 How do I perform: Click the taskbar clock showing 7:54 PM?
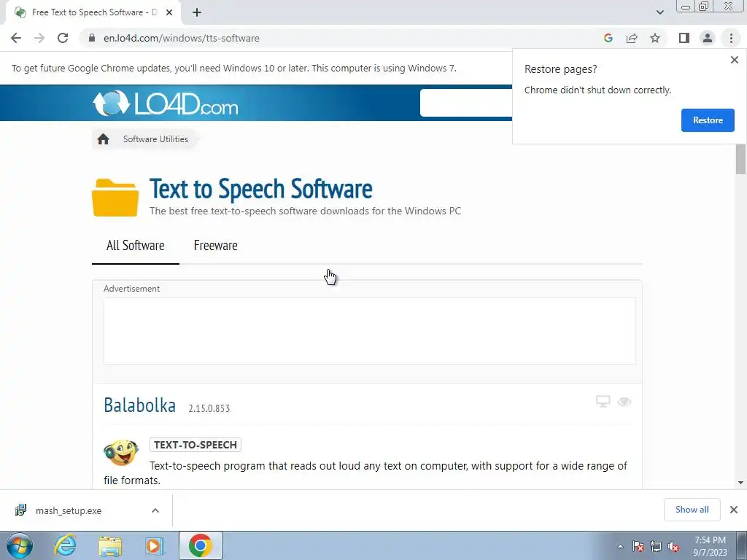tap(710, 546)
